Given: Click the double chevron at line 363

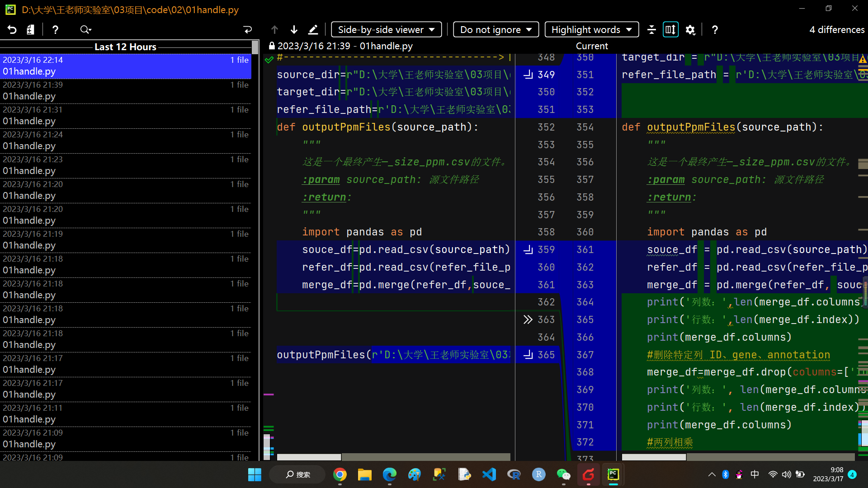Looking at the screenshot, I should point(528,319).
